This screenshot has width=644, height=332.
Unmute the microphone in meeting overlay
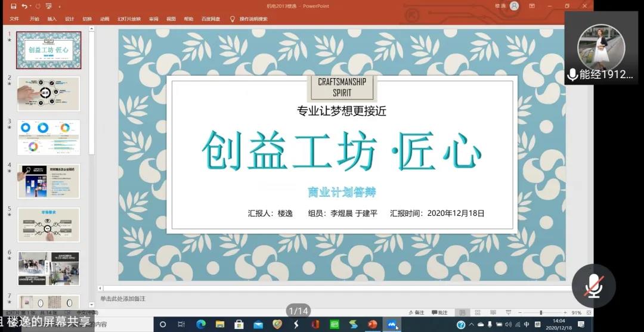click(593, 286)
